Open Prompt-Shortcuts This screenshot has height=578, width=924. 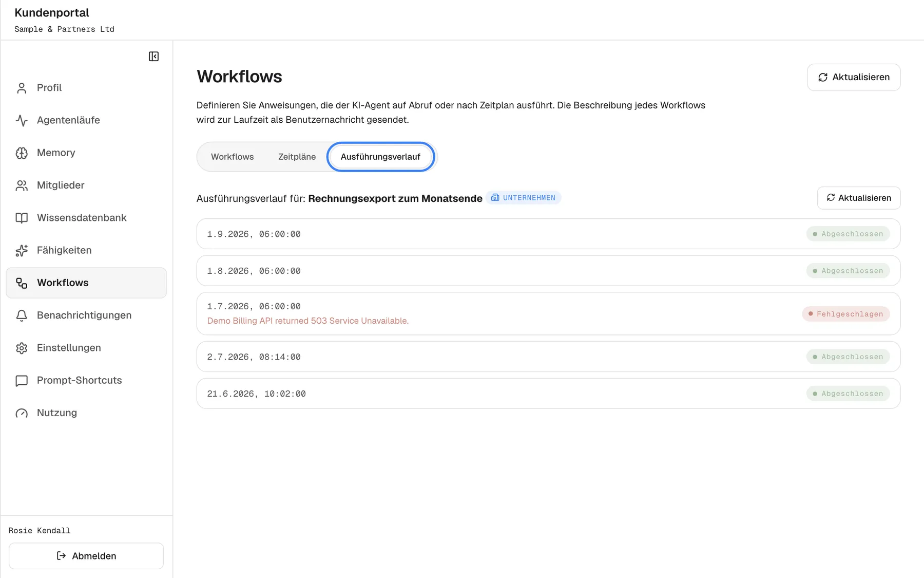coord(86,380)
